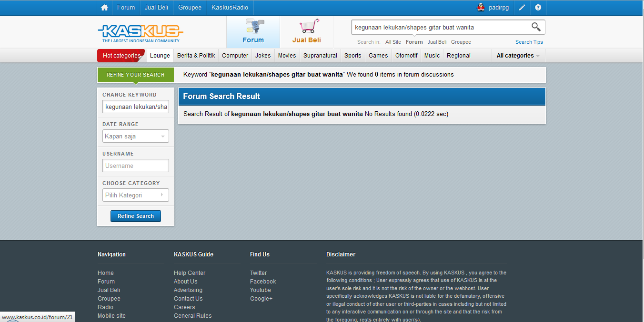Go to the Kaskus home icon

click(104, 8)
